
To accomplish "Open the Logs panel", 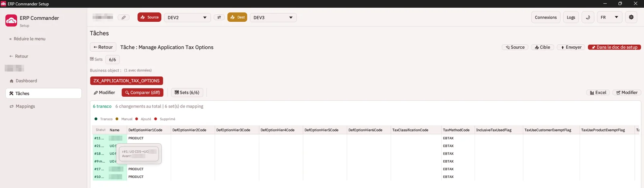I will tap(571, 17).
